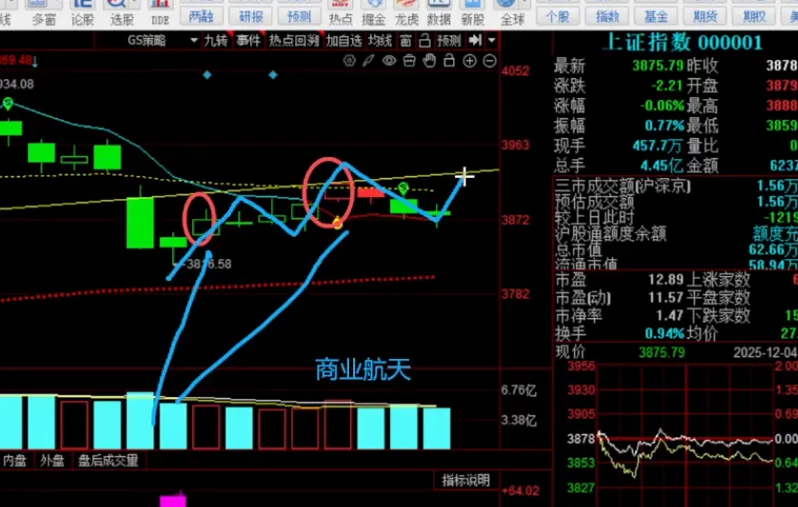The image size is (798, 507).
Task: Click the green circle marker at chart top-left
Action: click(8, 103)
